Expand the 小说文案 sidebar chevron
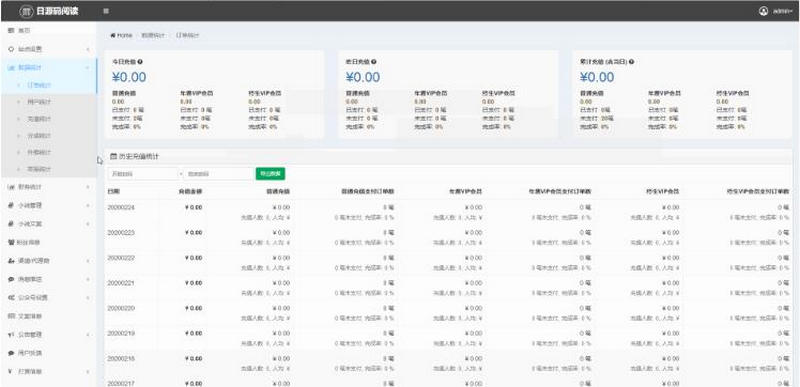The width and height of the screenshot is (800, 387). tap(88, 224)
